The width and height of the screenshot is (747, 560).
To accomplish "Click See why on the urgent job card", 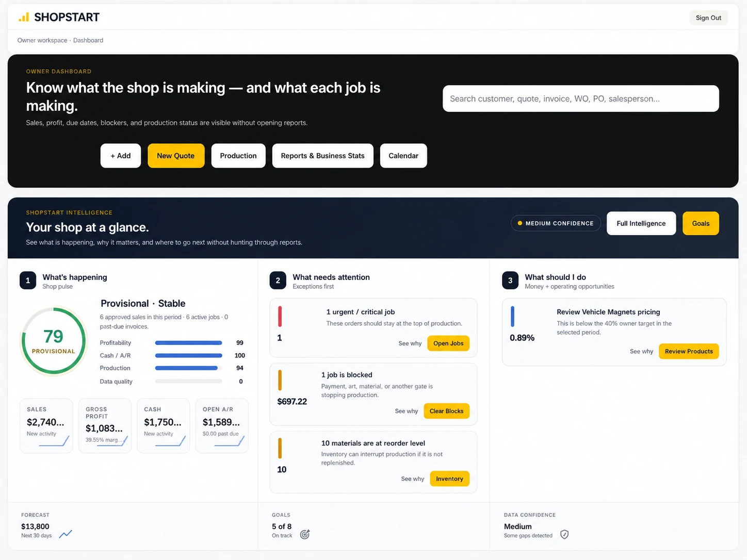I will click(410, 343).
